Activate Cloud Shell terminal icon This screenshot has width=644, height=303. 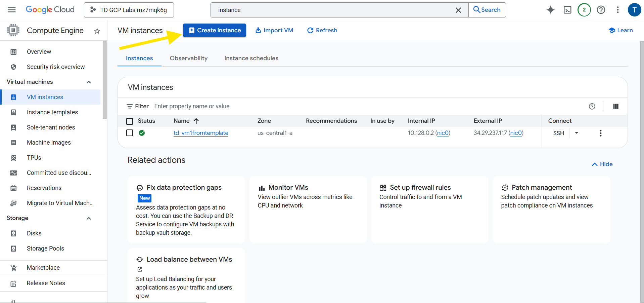coord(567,10)
